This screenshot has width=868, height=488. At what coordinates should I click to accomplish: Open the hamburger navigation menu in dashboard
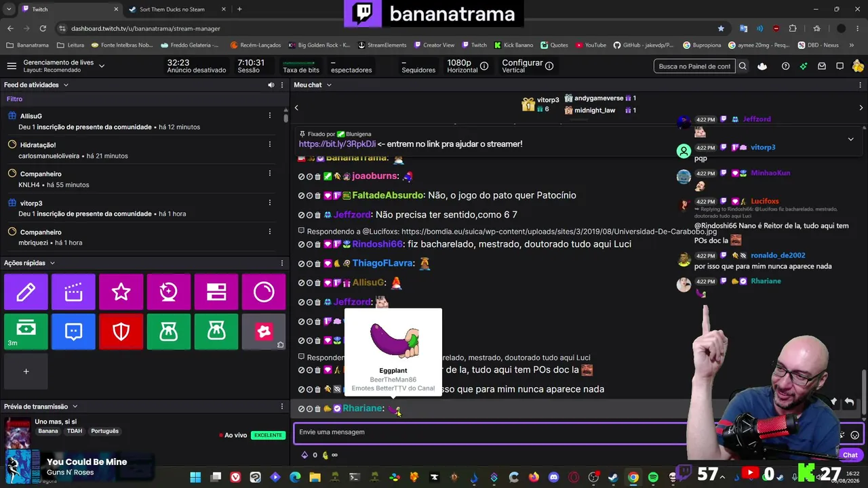tap(12, 66)
